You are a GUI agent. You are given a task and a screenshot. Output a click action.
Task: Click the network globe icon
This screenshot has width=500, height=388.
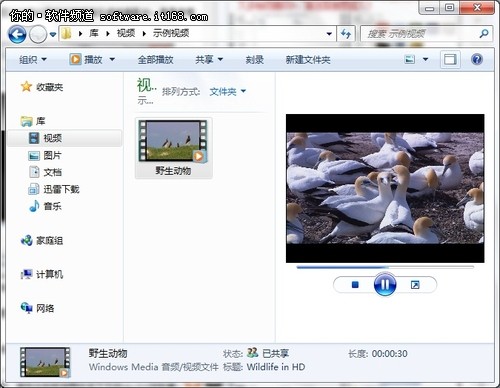(26, 308)
